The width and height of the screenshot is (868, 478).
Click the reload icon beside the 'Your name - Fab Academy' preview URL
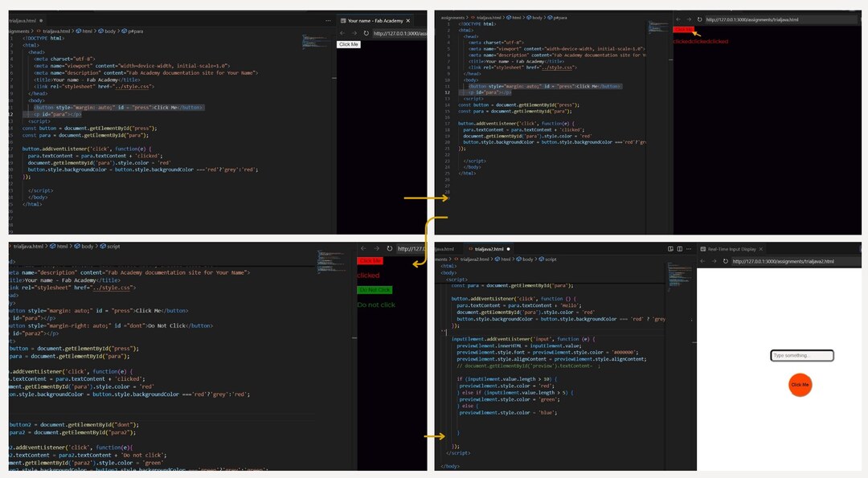366,33
